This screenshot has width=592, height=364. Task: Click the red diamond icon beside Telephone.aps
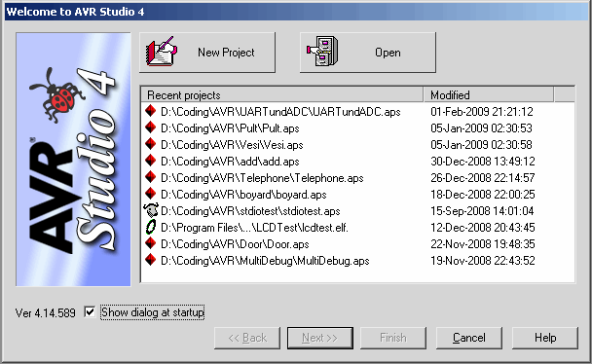(151, 177)
